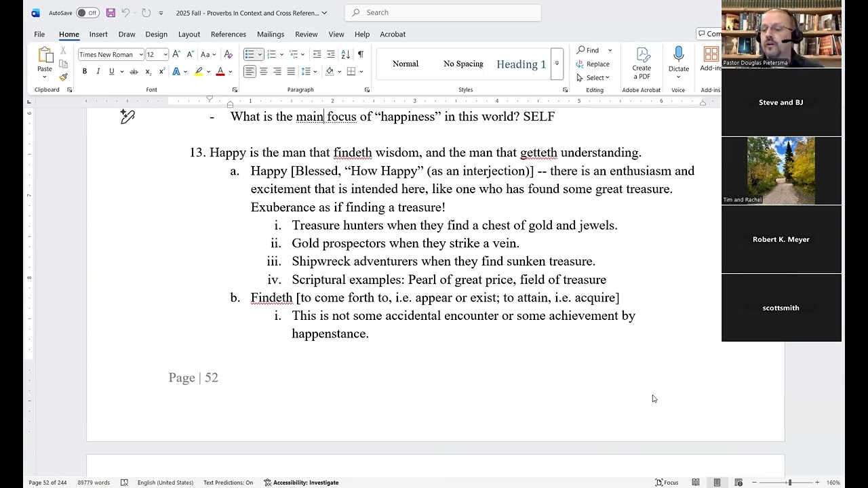
Task: Open the Change Case dropdown
Action: [x=208, y=54]
